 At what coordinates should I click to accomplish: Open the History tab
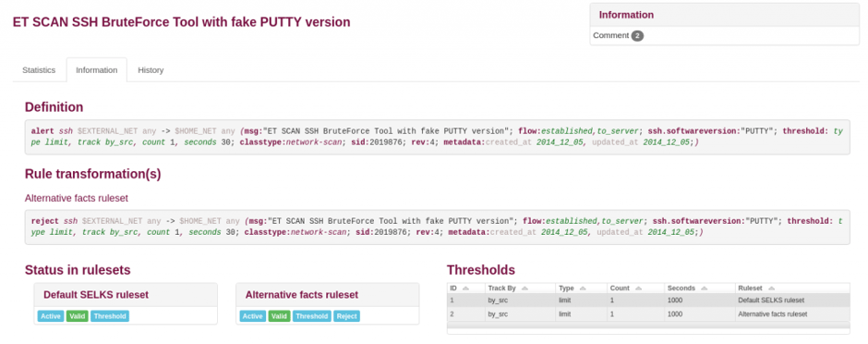click(151, 70)
